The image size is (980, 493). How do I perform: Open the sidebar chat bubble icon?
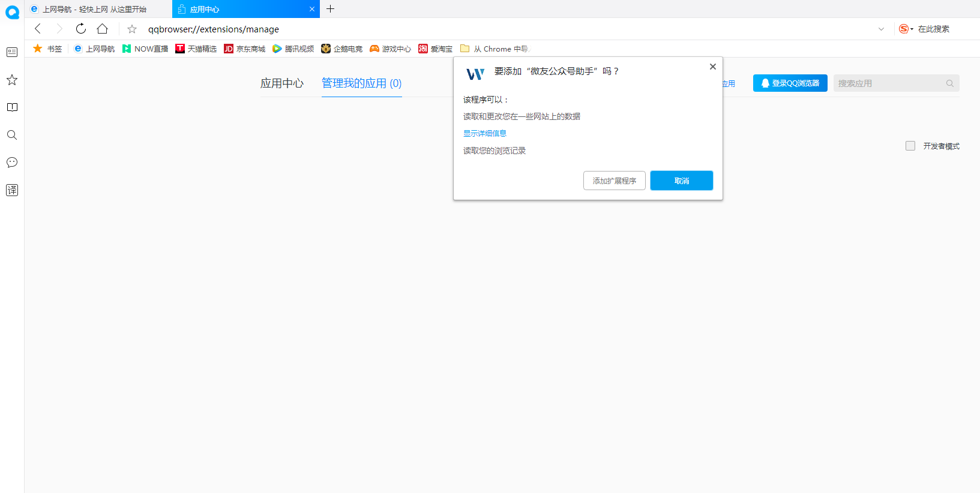(12, 163)
